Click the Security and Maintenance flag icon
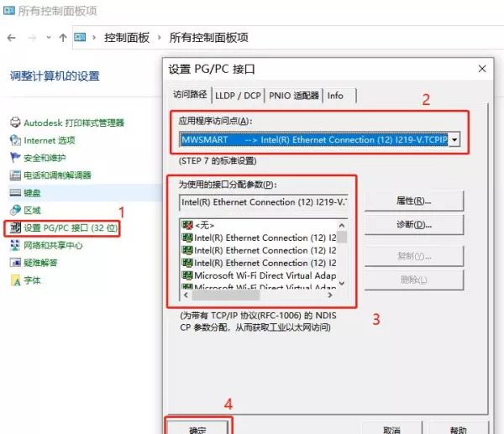This screenshot has width=504, height=434. (15, 158)
